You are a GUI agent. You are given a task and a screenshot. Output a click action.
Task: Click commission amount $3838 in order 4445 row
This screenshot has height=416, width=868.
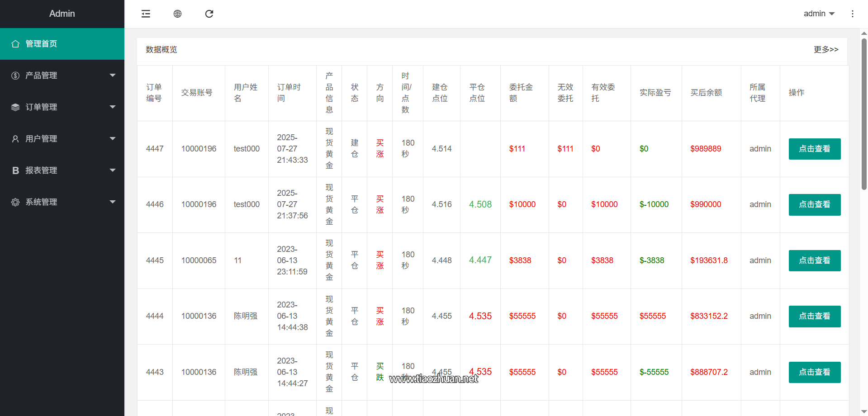[x=520, y=260]
